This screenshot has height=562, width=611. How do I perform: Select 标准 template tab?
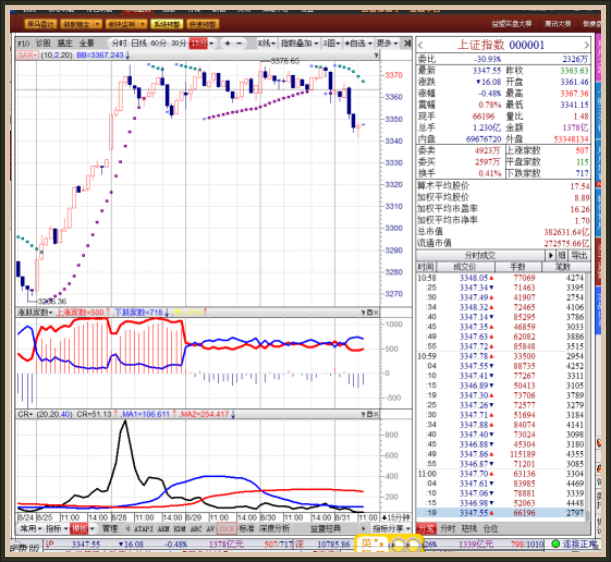point(247,528)
